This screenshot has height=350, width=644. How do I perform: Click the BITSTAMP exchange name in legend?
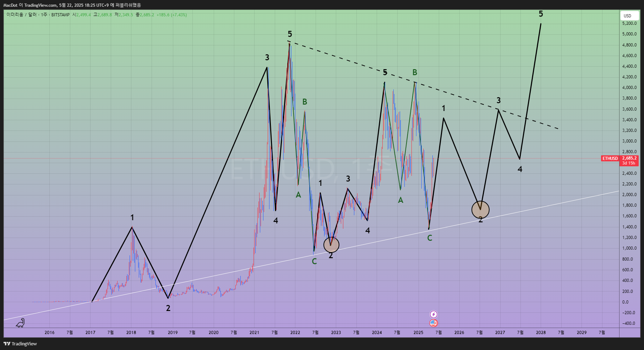click(x=60, y=15)
